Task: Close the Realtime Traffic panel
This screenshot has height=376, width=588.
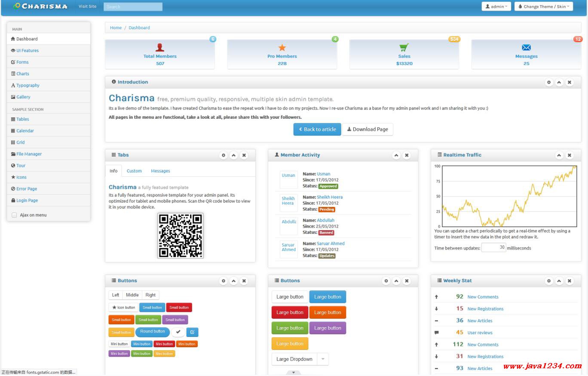Action: pos(570,155)
